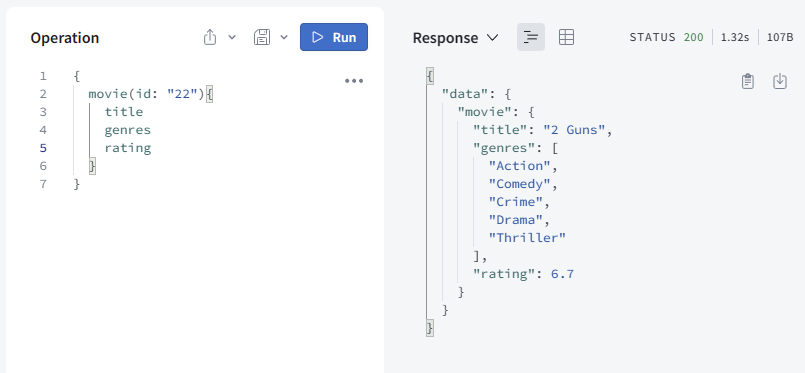Image resolution: width=805 pixels, height=373 pixels.
Task: Copy response to clipboard
Action: 748,81
